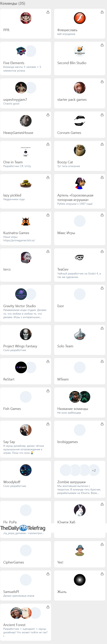Select the TeaGev teacup icon
This screenshot has width=107, height=644.
[x=80, y=257]
